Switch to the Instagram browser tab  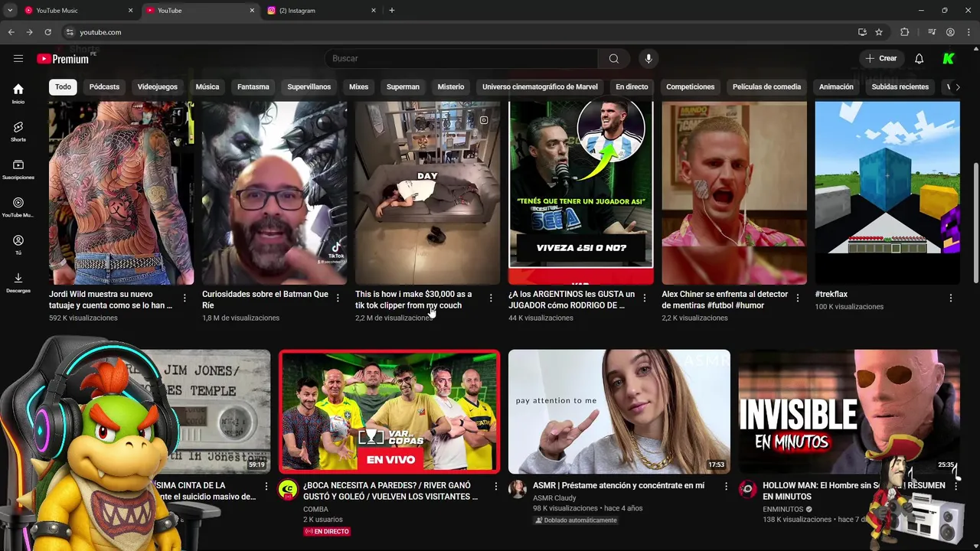pyautogui.click(x=322, y=11)
